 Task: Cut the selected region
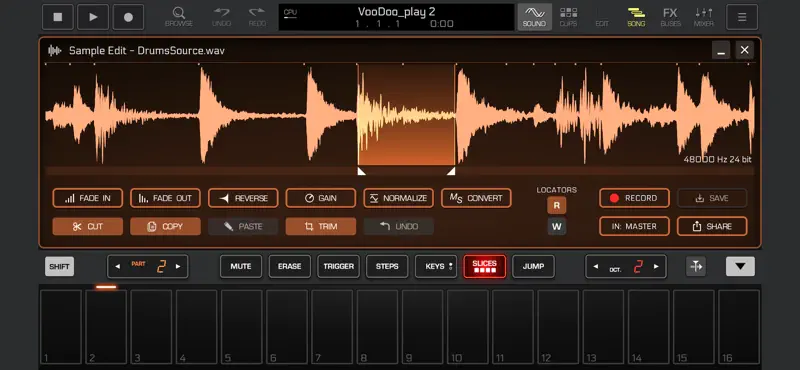pos(88,227)
